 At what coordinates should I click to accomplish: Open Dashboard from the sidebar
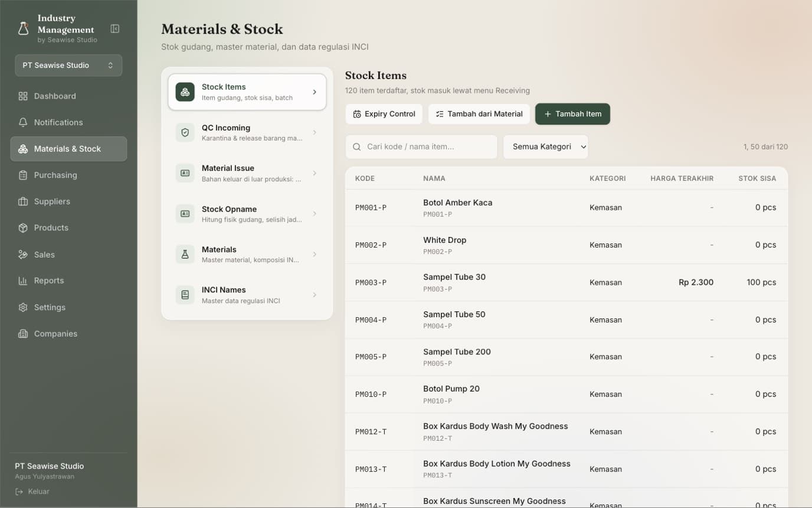68,96
